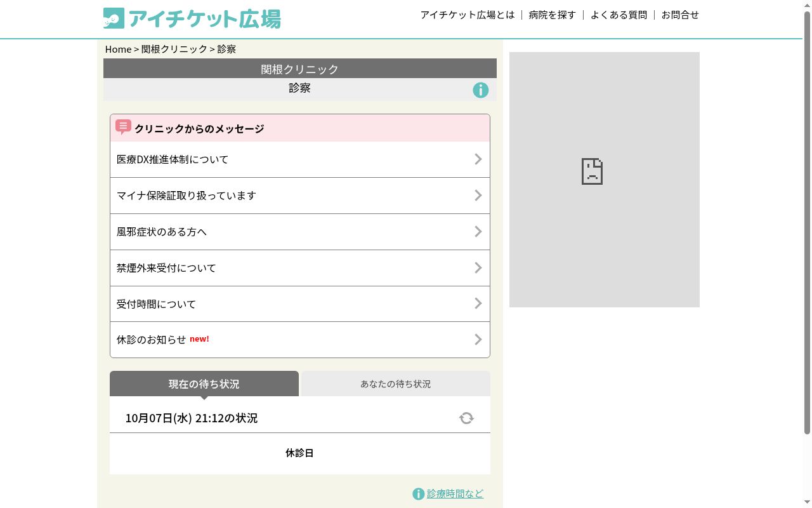This screenshot has width=812, height=508.
Task: Click the 10月07日(水) 21:12の状況 text
Action: [x=192, y=418]
